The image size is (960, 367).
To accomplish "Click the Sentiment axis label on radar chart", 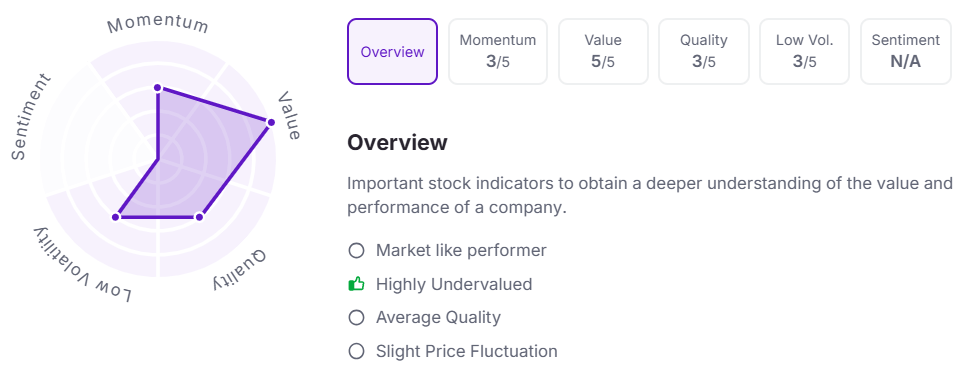I will (31, 118).
